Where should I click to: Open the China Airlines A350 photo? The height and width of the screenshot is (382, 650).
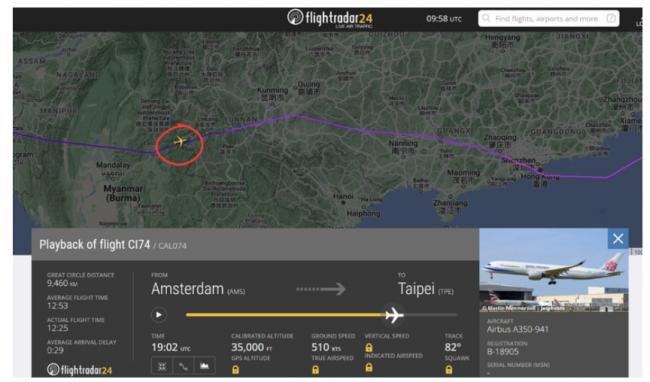554,270
